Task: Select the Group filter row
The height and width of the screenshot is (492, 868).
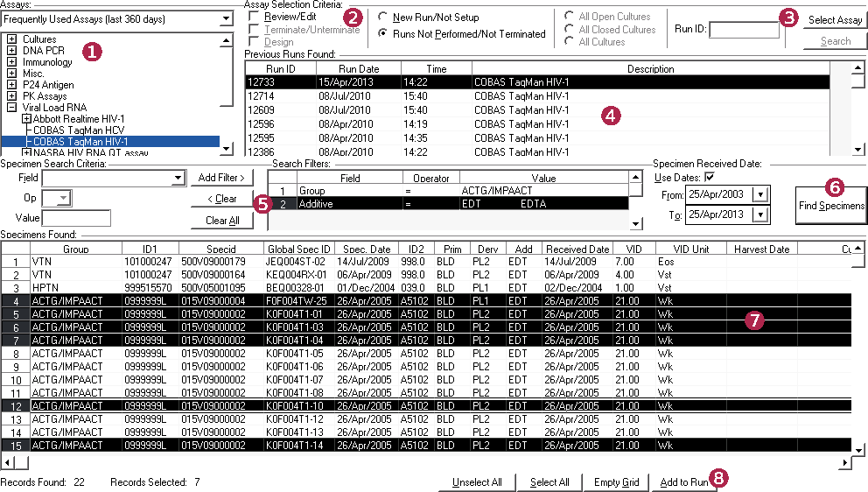Action: pyautogui.click(x=448, y=191)
